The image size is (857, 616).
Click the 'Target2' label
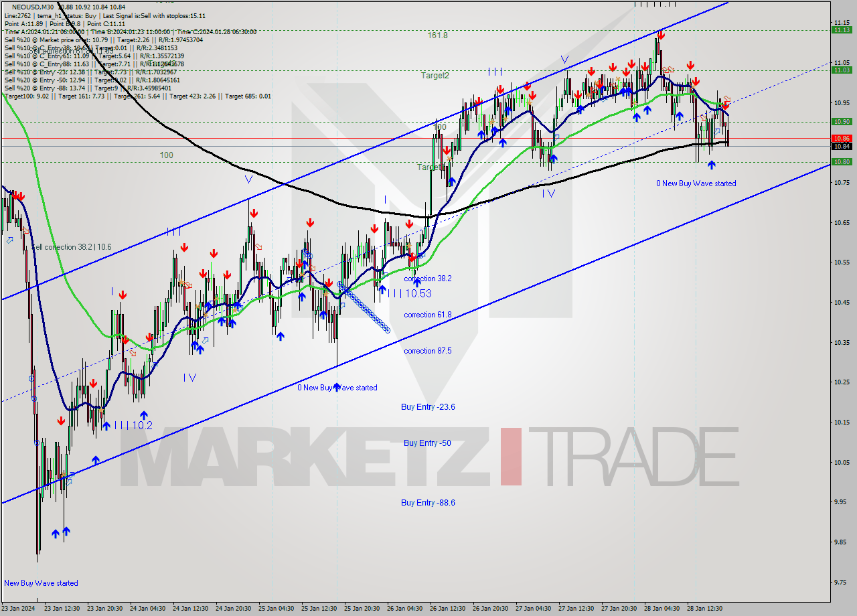click(x=435, y=76)
